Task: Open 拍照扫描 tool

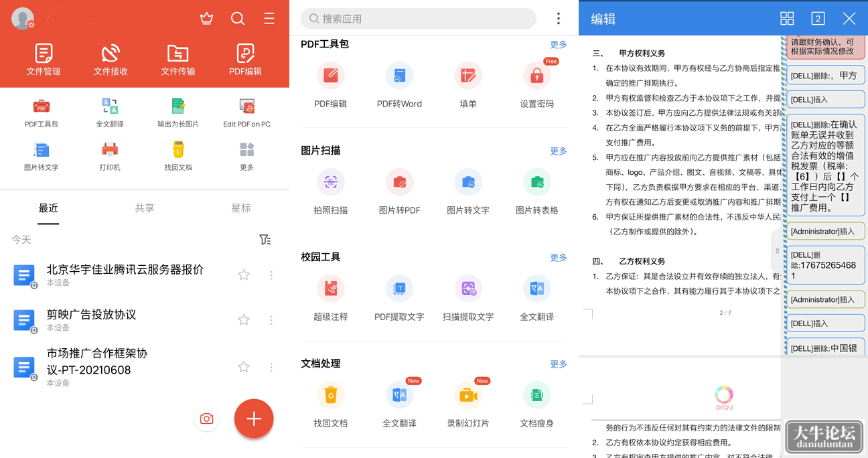Action: (331, 192)
